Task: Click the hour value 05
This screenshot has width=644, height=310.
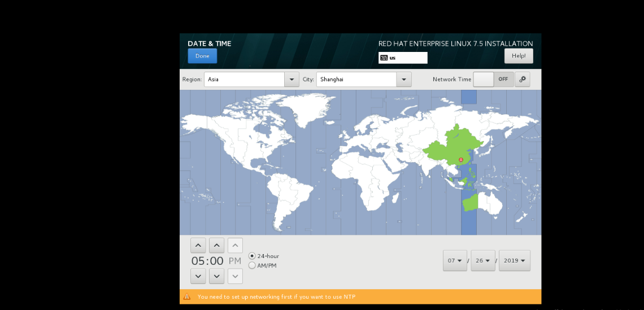Action: click(x=198, y=261)
